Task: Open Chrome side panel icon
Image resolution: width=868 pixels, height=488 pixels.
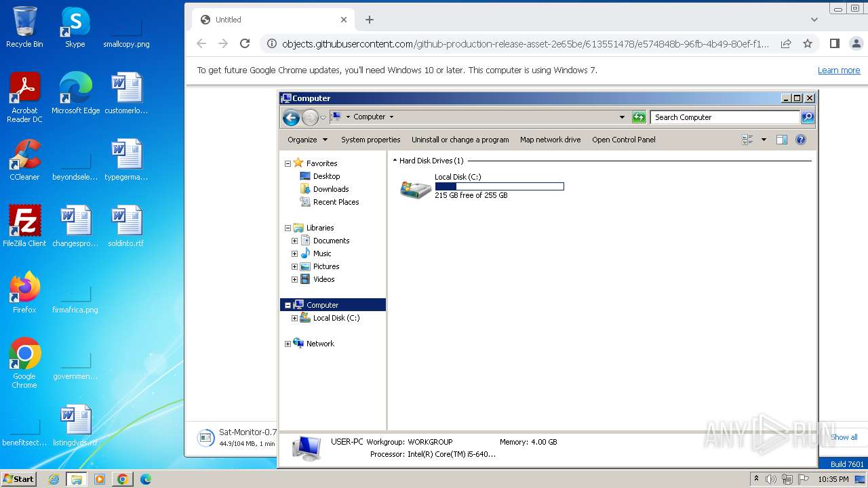Action: pyautogui.click(x=835, y=43)
